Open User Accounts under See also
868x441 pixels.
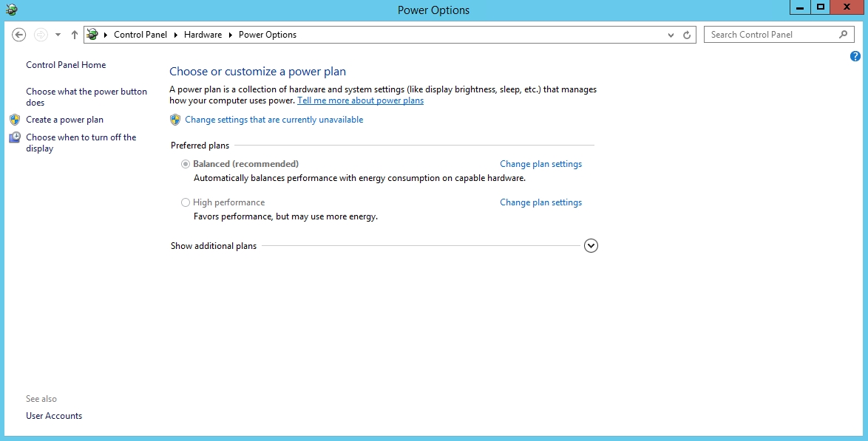[x=54, y=415]
